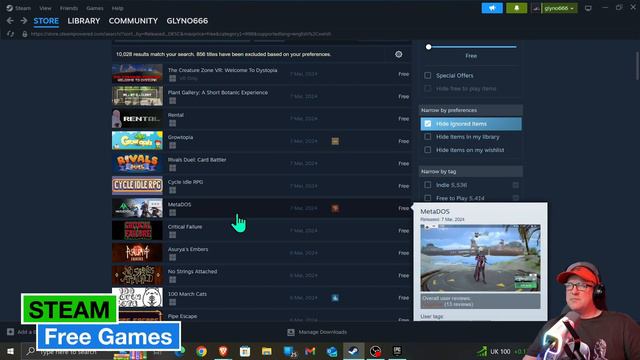
Task: Click the price range slider handle
Action: tap(429, 47)
